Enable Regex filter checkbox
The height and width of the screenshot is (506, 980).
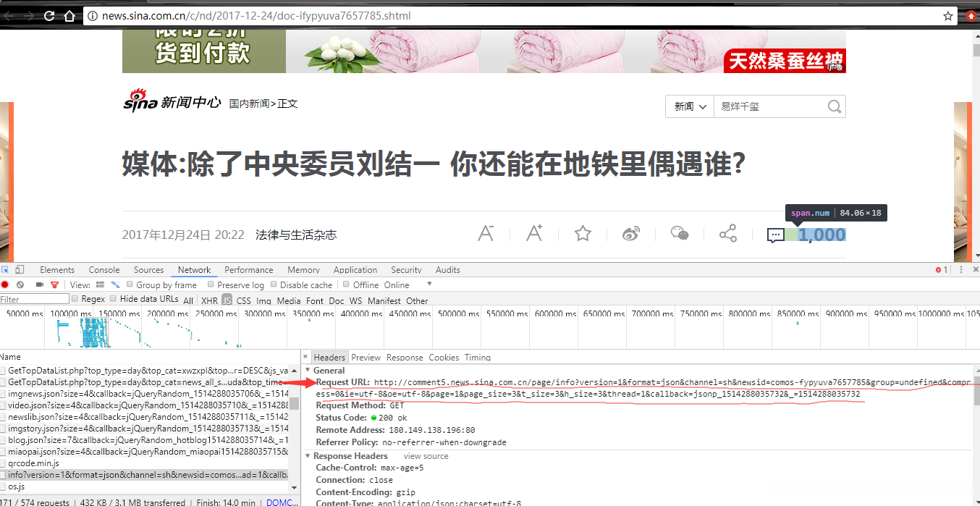(75, 299)
